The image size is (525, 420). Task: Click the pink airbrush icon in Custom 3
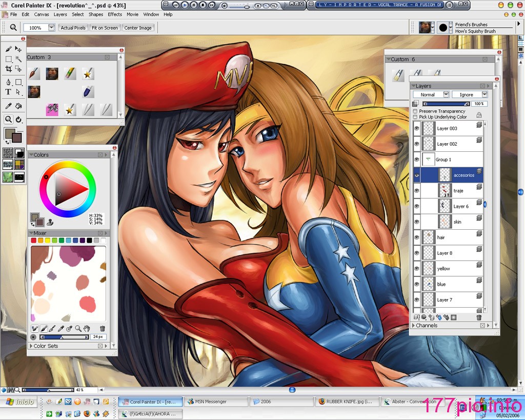point(52,110)
